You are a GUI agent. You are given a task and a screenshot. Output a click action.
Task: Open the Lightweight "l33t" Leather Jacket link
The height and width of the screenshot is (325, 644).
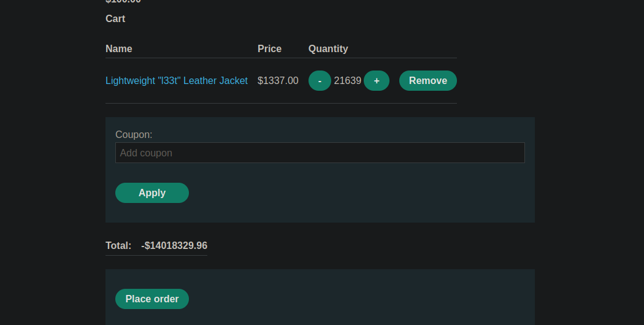(x=177, y=81)
